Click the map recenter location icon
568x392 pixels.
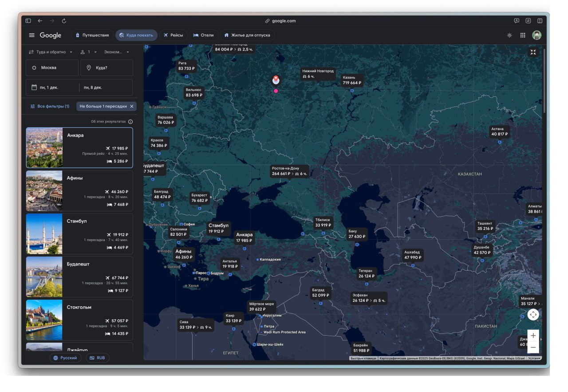(x=533, y=315)
